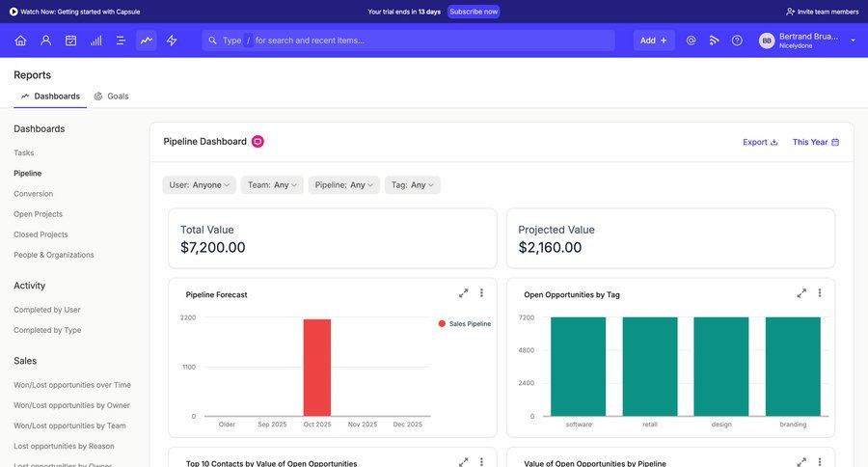
Task: Open the People & Organizations contacts icon
Action: [x=45, y=41]
